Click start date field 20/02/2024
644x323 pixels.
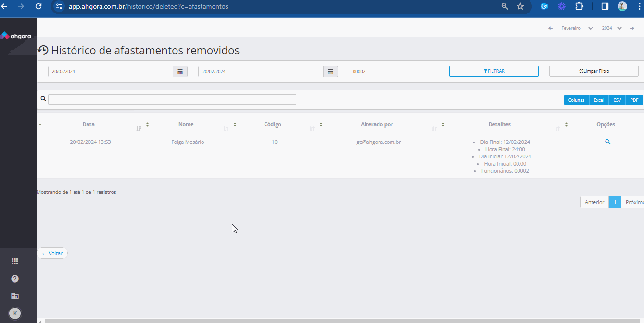[x=111, y=71]
